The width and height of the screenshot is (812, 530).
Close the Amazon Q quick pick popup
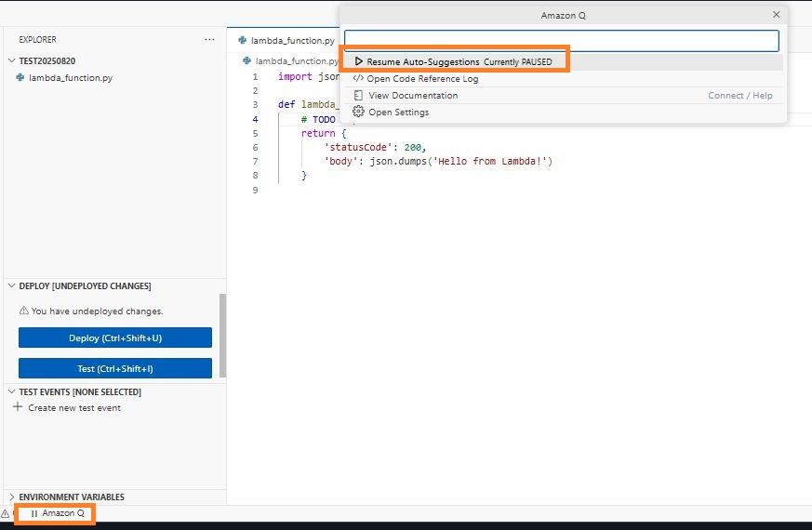[x=777, y=15]
